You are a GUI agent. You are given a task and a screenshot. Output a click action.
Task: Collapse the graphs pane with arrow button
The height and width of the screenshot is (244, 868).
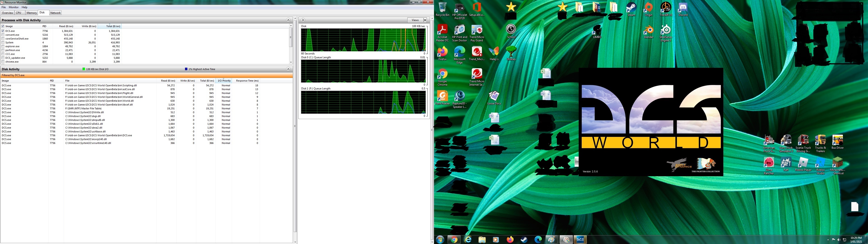(303, 20)
